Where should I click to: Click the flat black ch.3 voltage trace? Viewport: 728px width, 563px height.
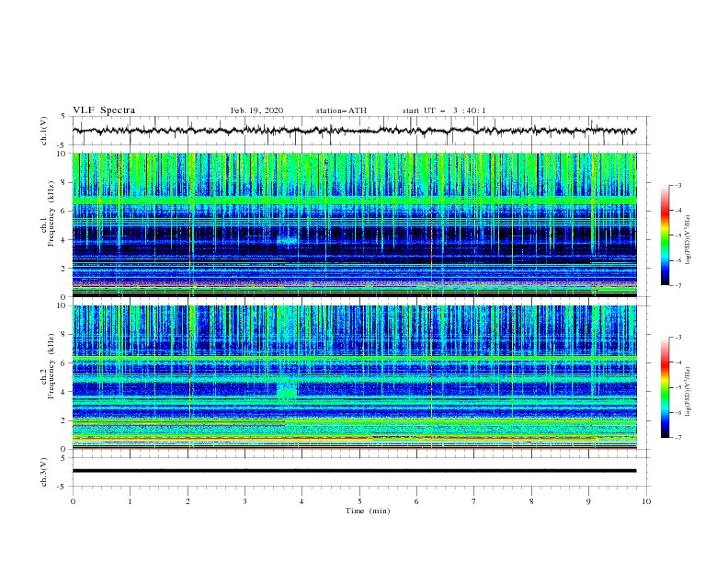[x=354, y=471]
